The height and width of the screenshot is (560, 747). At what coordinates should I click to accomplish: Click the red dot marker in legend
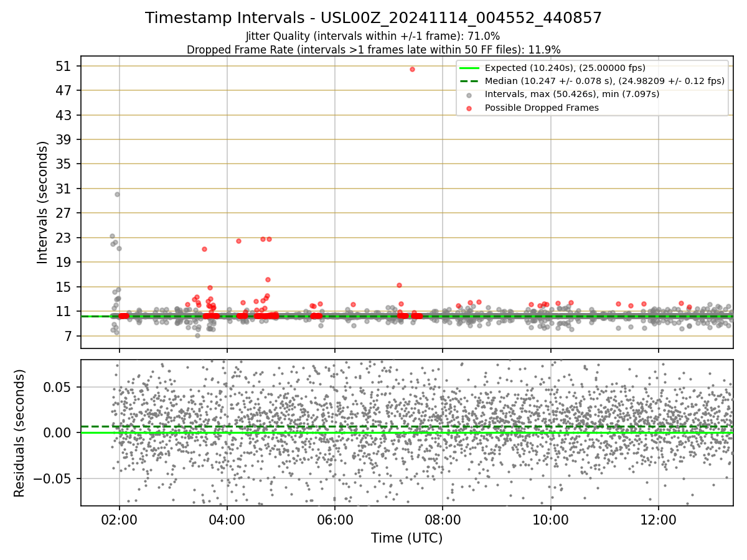coord(470,108)
